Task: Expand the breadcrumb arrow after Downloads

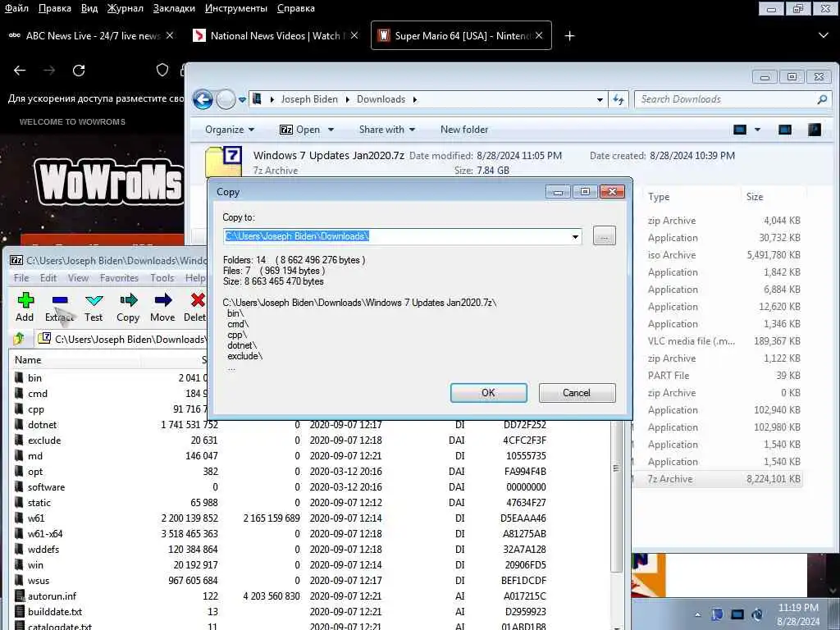Action: (x=414, y=99)
